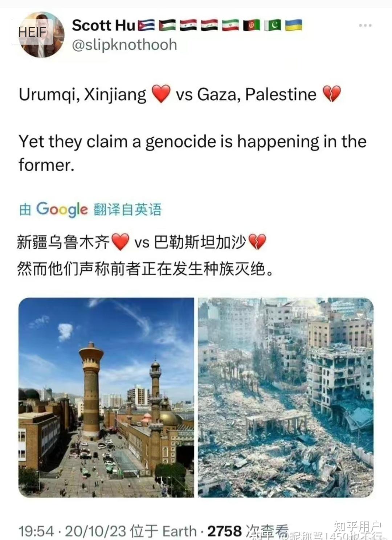The width and height of the screenshot is (392, 540).
Task: Open the three-dot more options menu
Action: (365, 25)
